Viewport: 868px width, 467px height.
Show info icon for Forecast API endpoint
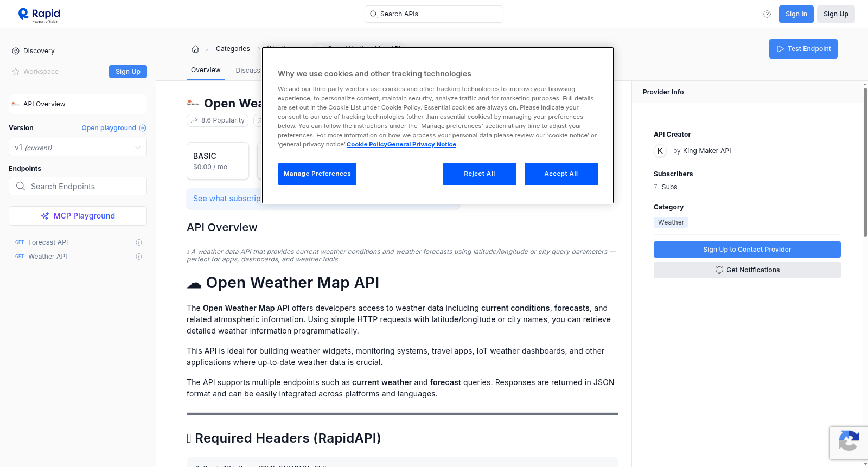click(x=139, y=242)
